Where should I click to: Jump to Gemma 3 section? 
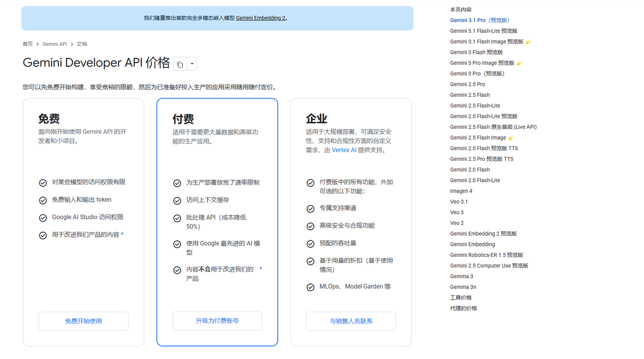coord(461,277)
